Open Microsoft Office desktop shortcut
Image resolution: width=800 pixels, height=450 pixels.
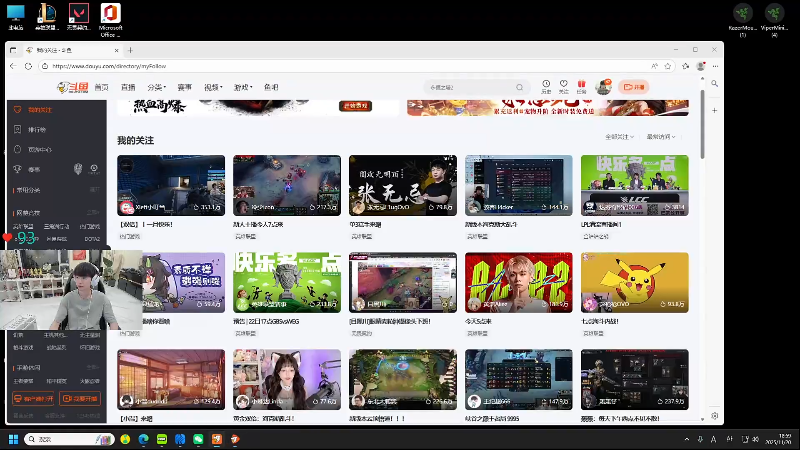(110, 20)
